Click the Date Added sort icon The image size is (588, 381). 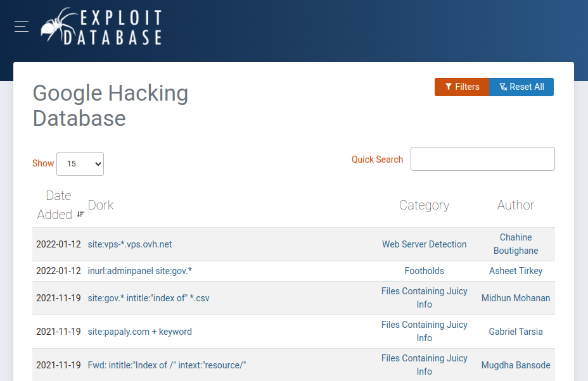[80, 215]
